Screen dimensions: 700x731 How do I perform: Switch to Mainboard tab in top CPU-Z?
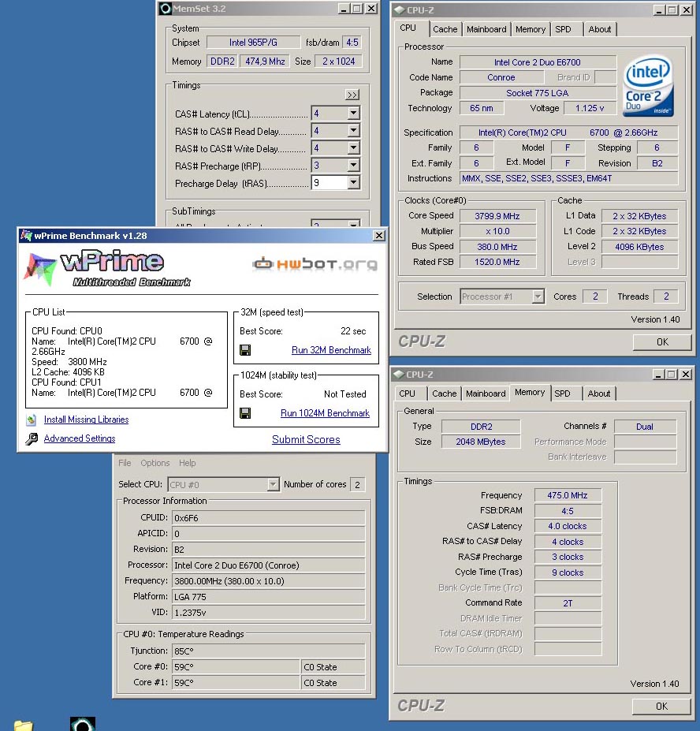[x=486, y=29]
